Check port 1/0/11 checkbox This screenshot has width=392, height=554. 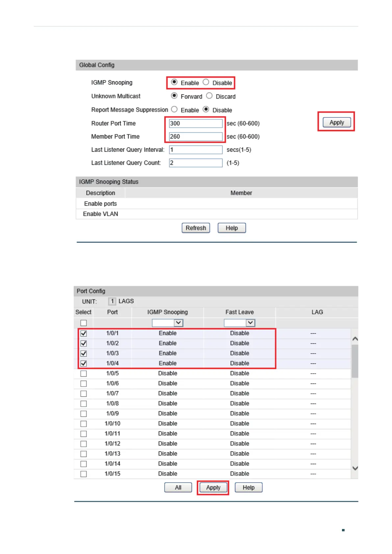(84, 434)
